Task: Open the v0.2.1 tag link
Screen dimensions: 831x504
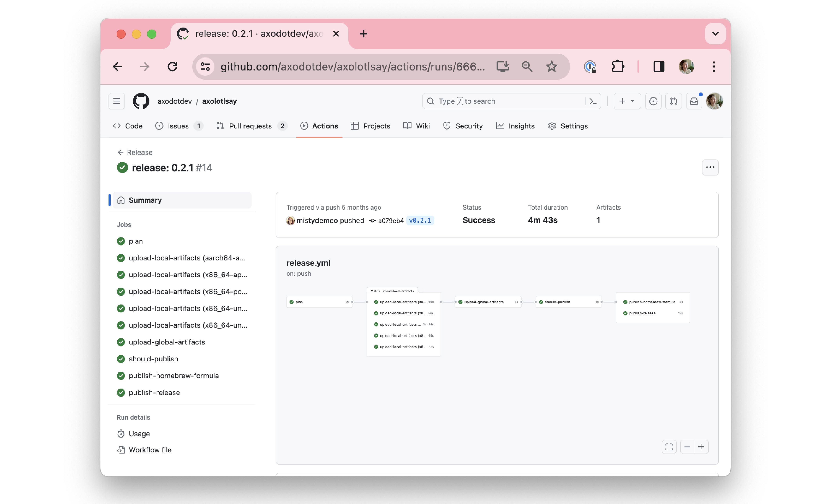Action: click(420, 220)
